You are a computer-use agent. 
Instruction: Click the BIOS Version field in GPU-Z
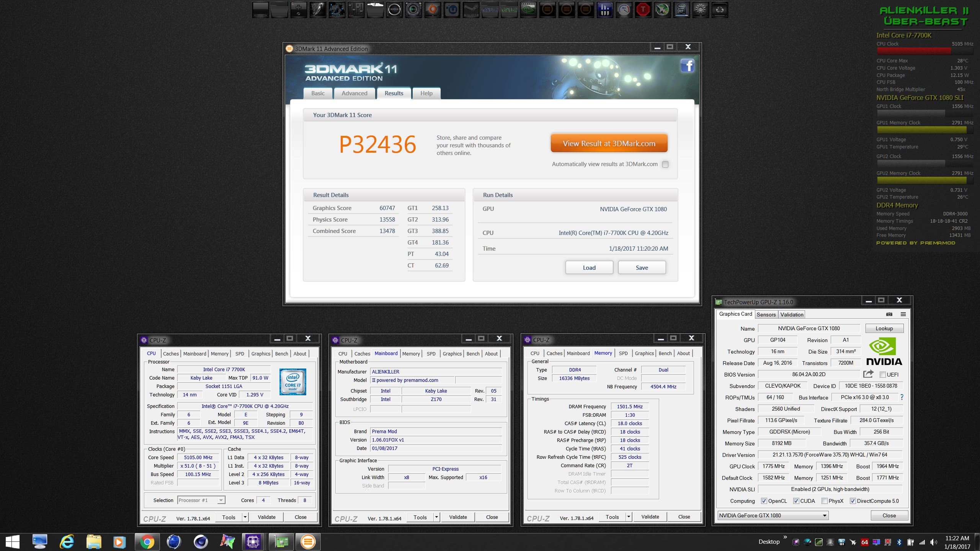[808, 374]
